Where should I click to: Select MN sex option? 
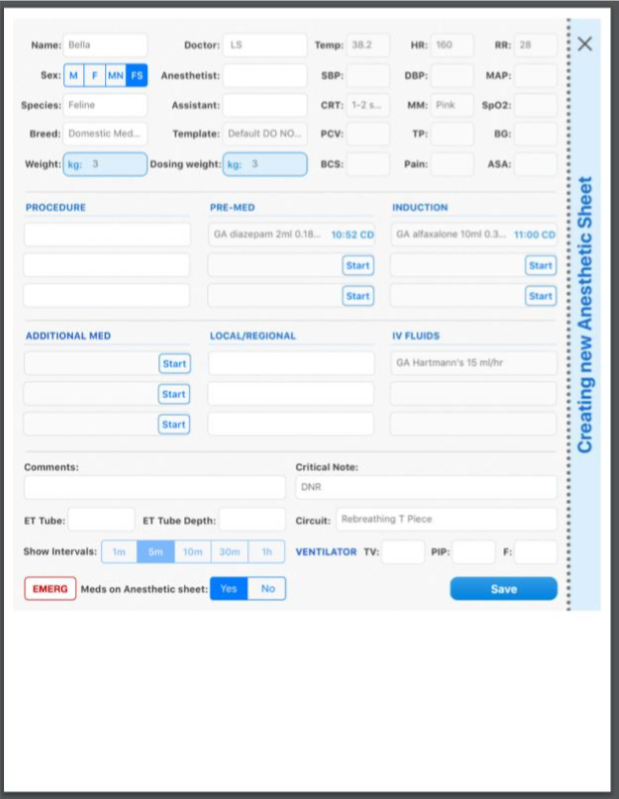point(115,75)
